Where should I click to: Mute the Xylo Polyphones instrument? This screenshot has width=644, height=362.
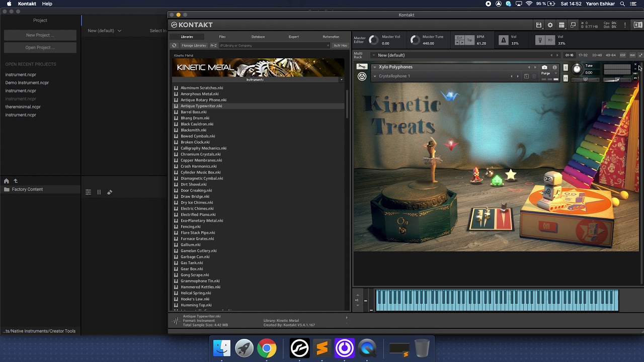[x=566, y=78]
